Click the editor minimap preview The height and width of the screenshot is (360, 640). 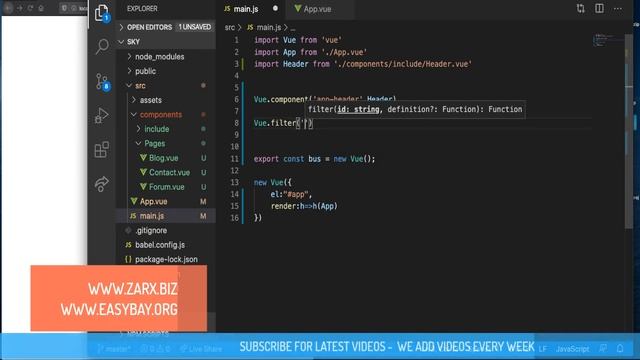coord(607,40)
